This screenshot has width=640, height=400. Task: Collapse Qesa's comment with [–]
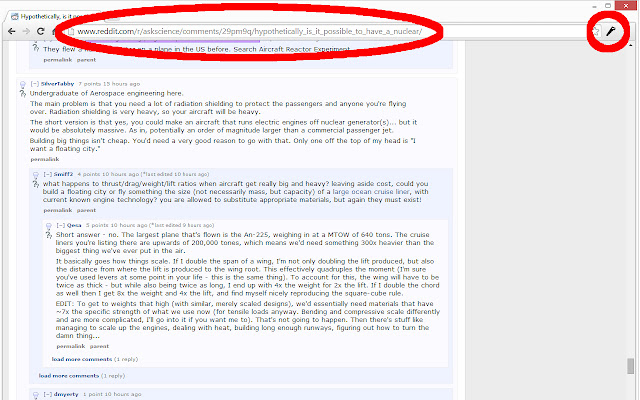click(x=61, y=225)
